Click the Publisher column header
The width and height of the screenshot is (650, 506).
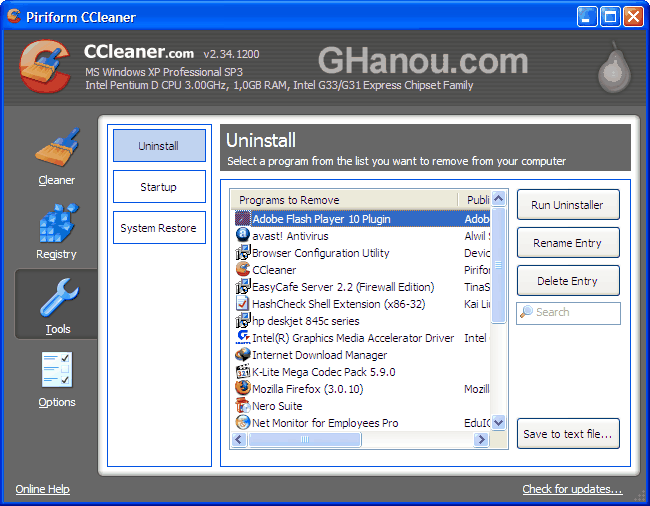pyautogui.click(x=474, y=200)
